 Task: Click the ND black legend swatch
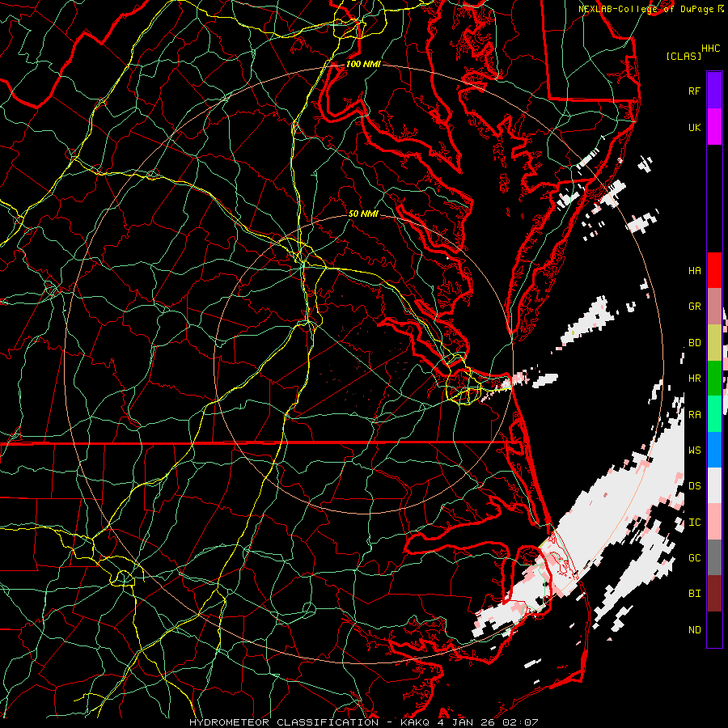[714, 629]
